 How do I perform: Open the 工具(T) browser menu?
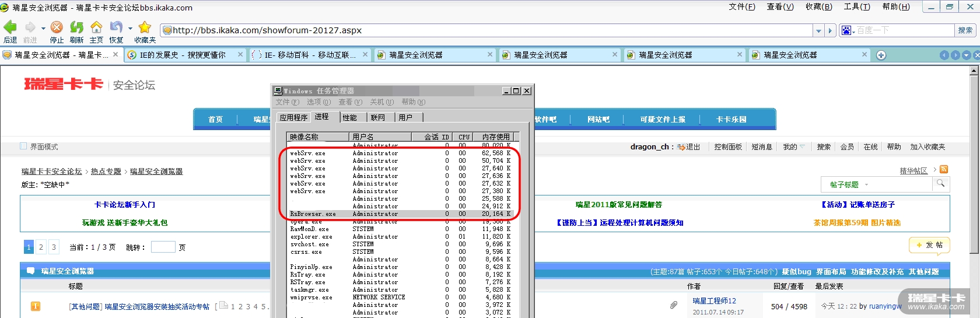(857, 7)
